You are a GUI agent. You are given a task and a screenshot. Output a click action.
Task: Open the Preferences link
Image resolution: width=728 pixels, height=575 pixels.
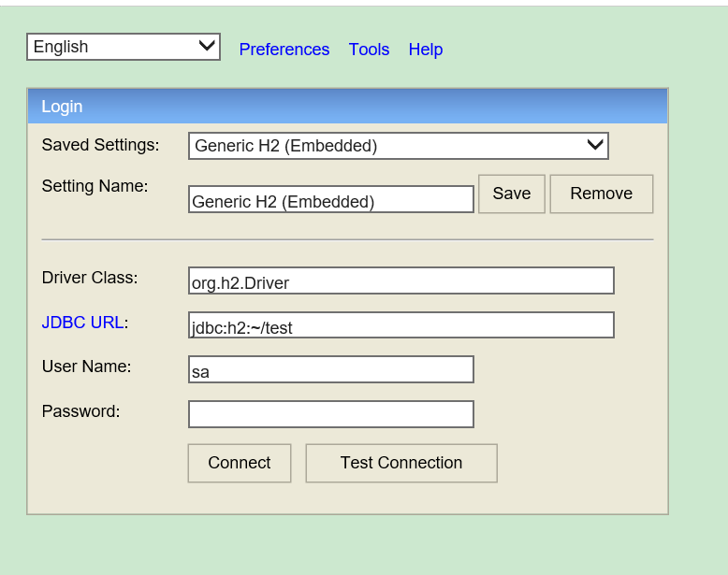click(x=284, y=50)
